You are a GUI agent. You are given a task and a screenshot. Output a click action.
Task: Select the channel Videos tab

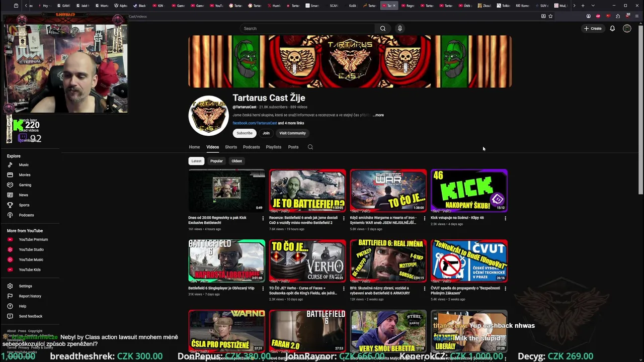212,147
